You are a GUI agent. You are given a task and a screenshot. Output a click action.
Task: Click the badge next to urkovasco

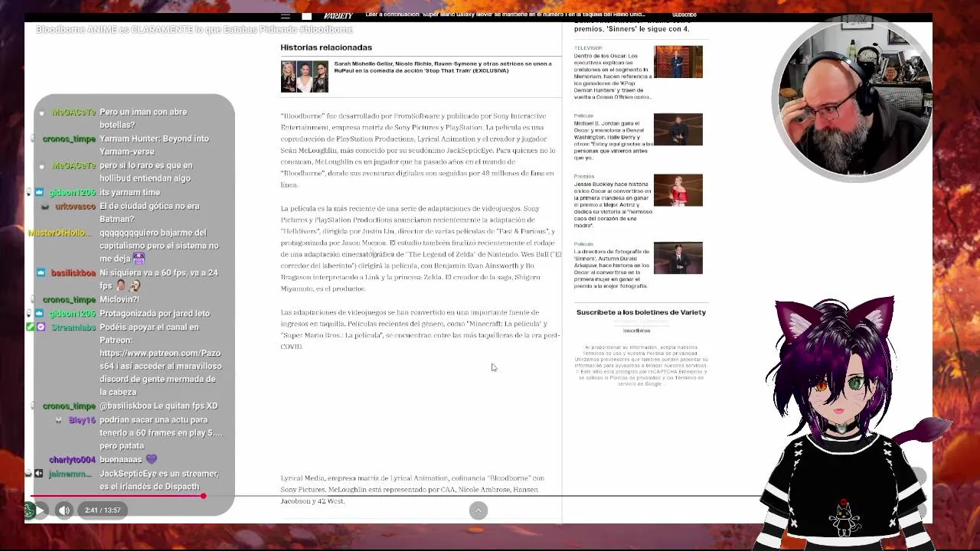click(x=45, y=207)
